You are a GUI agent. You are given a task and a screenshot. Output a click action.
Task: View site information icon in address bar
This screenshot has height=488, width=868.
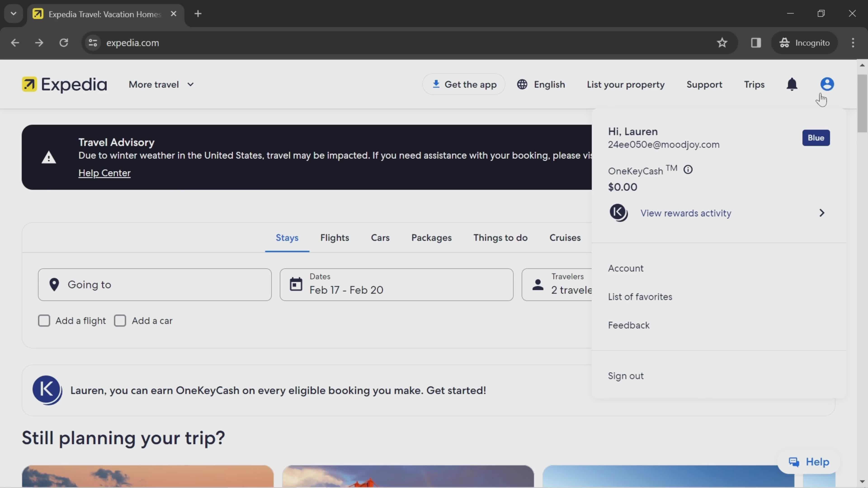click(x=93, y=43)
